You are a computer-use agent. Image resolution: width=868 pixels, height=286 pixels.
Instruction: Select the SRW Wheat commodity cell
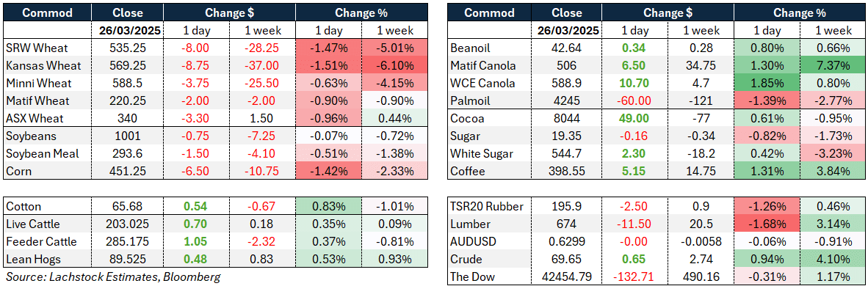pos(48,48)
